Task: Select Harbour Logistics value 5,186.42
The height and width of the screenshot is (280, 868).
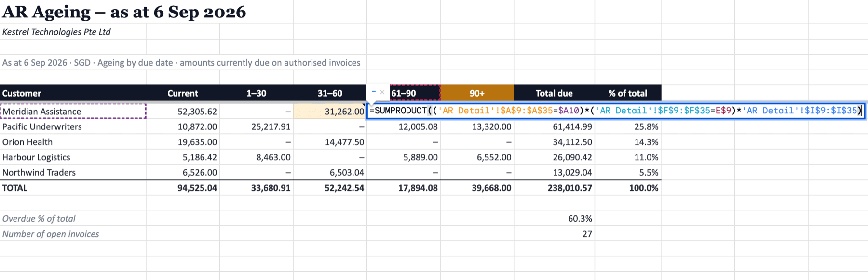Action: 183,157
